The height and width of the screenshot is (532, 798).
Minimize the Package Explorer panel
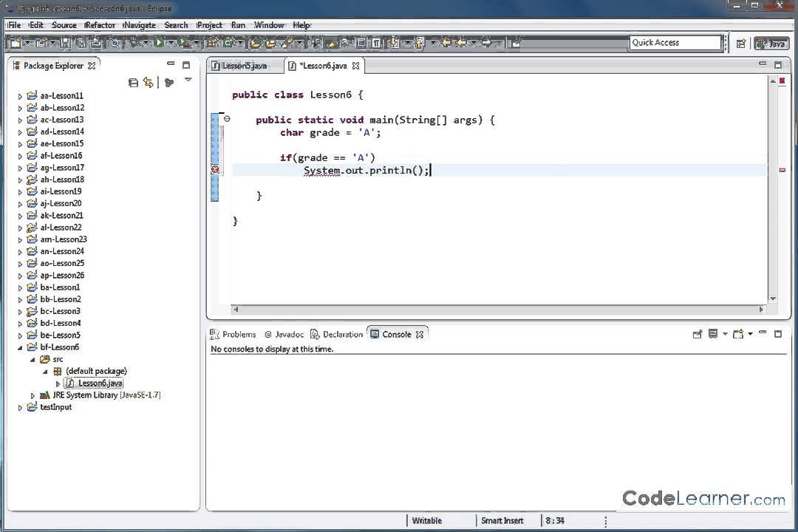(171, 64)
